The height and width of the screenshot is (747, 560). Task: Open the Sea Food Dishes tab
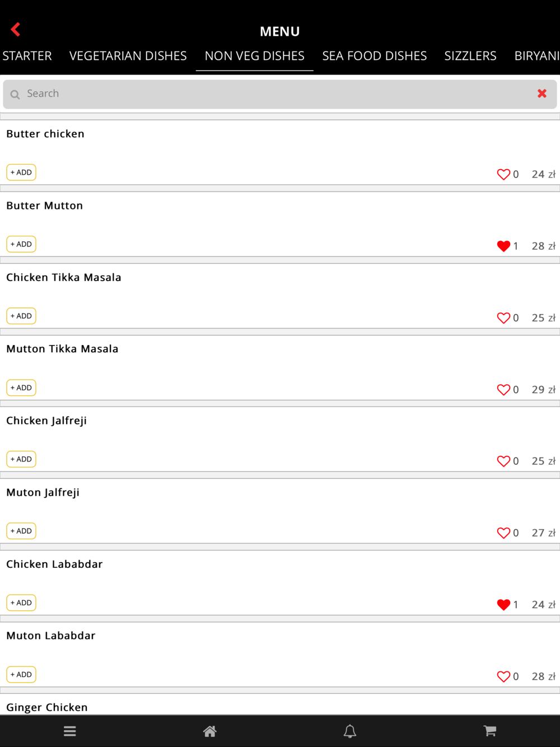(x=375, y=56)
